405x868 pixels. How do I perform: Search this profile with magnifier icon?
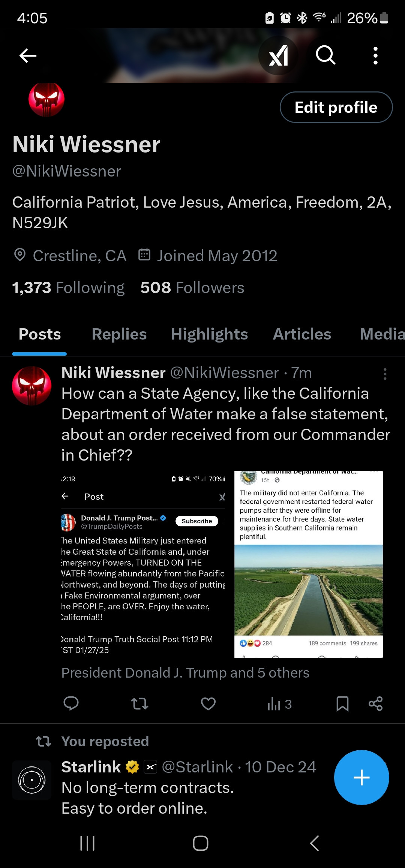325,56
